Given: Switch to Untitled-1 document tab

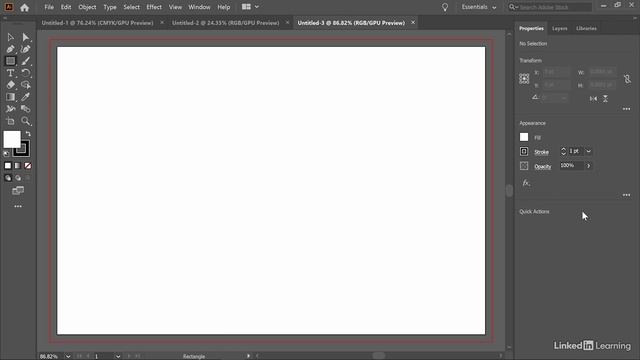Looking at the screenshot, I should (98, 23).
